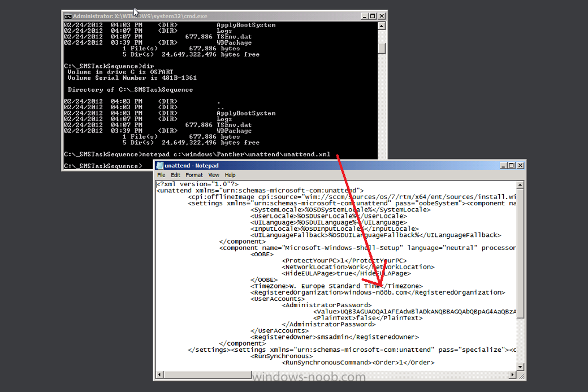Open the View menu in Notepad
588x392 pixels.
214,175
